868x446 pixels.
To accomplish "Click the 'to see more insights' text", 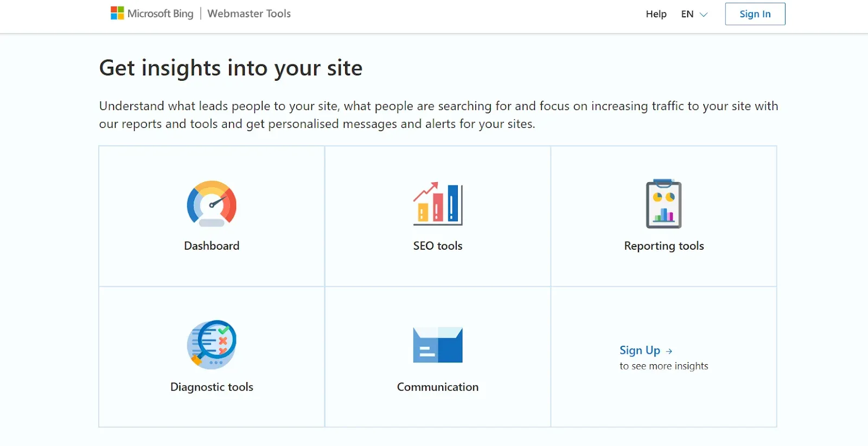I will point(664,366).
